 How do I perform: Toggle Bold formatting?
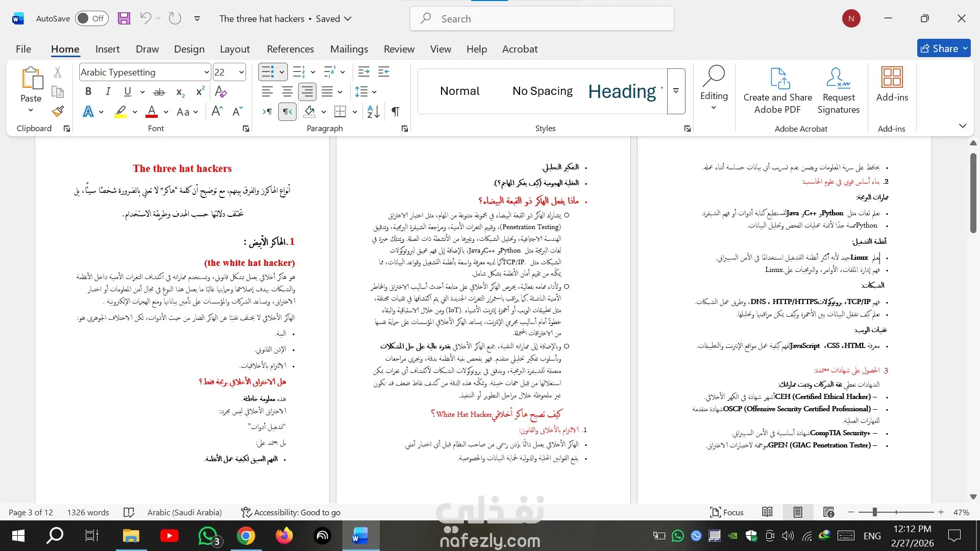pyautogui.click(x=88, y=92)
